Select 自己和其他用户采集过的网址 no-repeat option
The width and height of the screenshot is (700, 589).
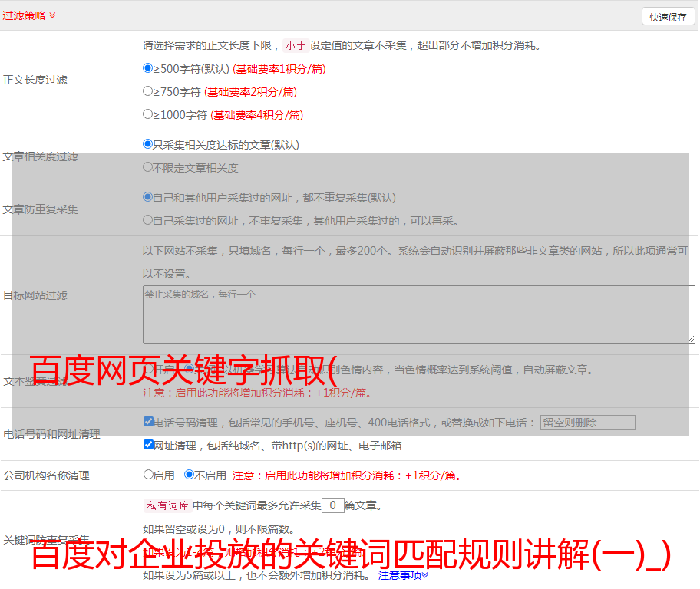click(147, 197)
